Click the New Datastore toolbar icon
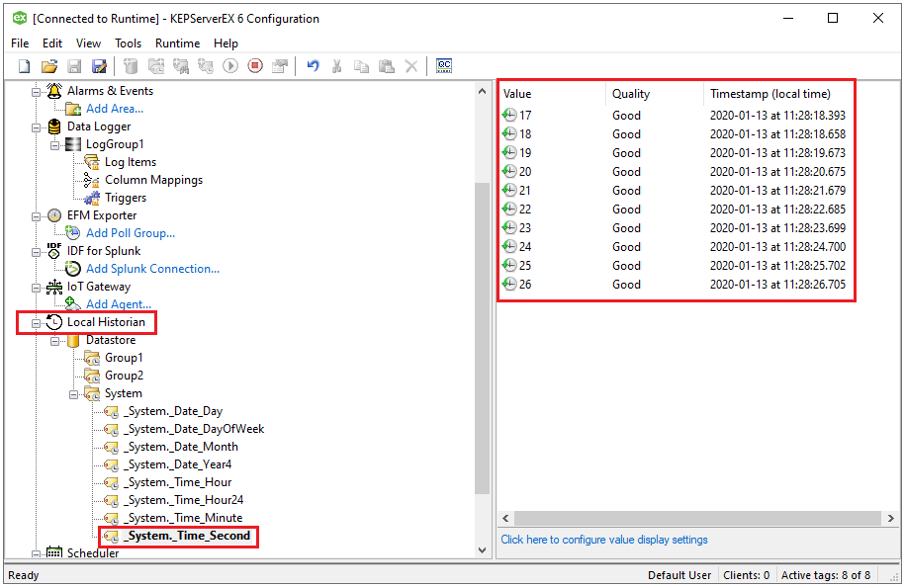905x588 pixels. (131, 66)
